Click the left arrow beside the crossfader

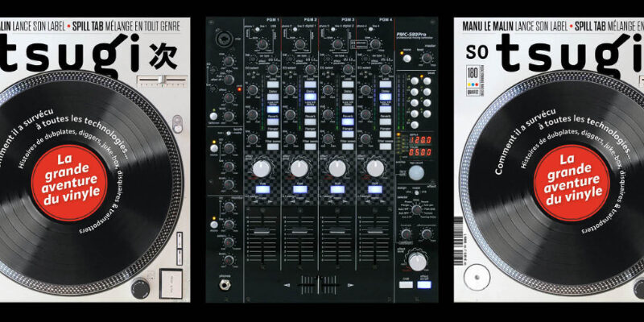pyautogui.click(x=287, y=285)
